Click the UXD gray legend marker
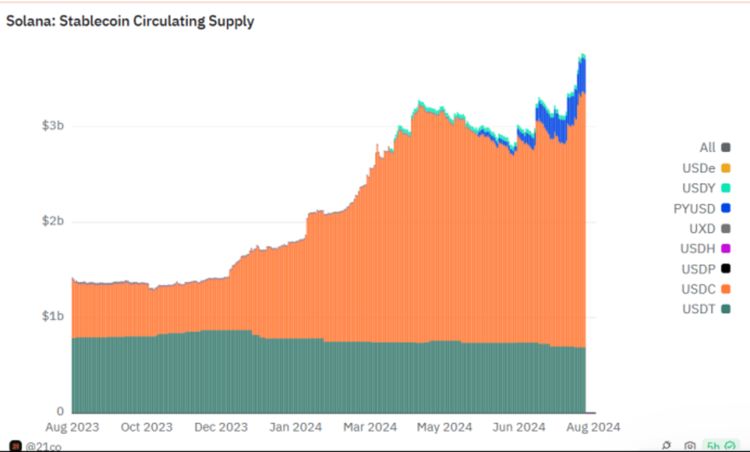The image size is (750, 452). [x=726, y=229]
